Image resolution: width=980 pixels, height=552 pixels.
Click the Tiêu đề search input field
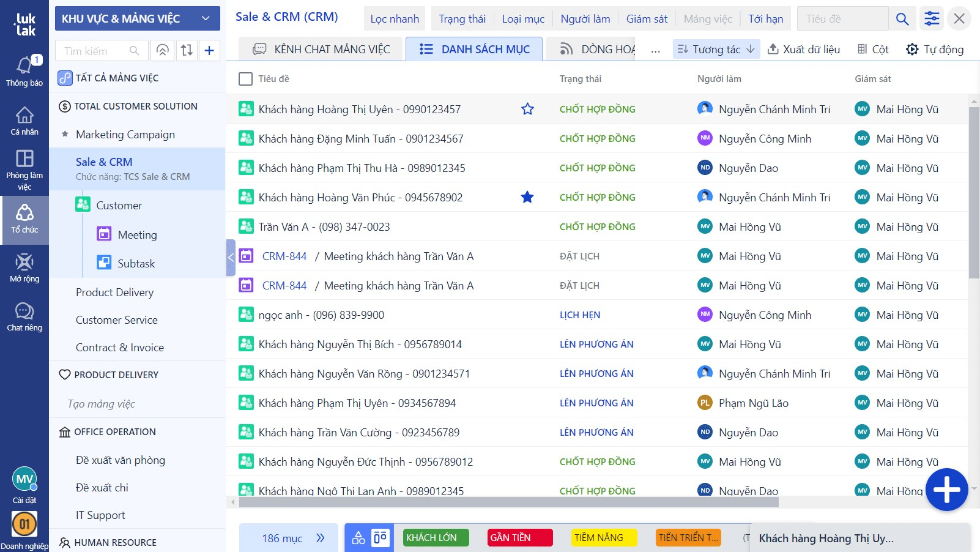pyautogui.click(x=842, y=19)
